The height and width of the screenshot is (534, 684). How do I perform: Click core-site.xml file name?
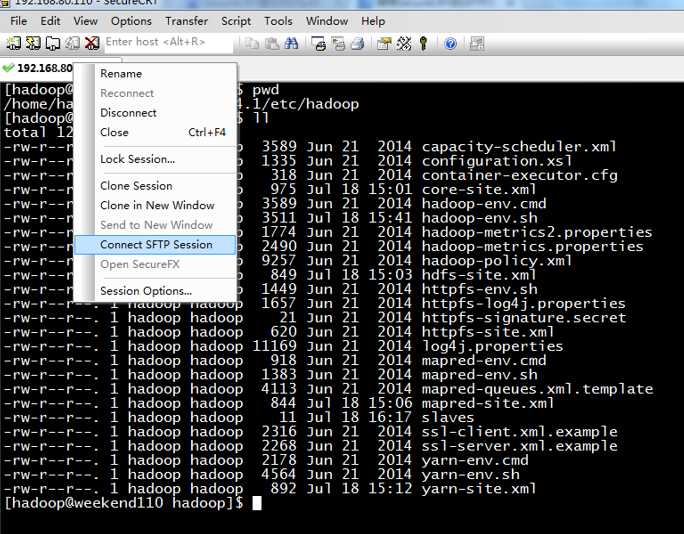point(479,189)
